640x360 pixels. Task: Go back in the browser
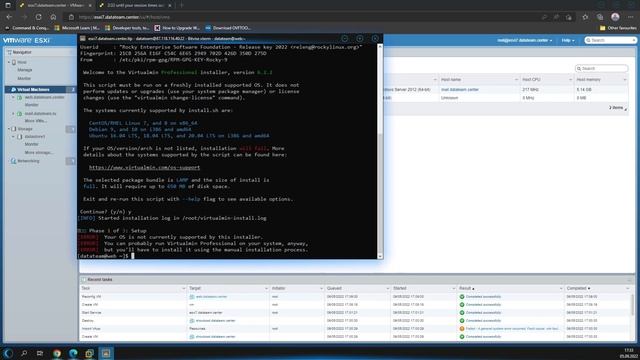pos(9,17)
